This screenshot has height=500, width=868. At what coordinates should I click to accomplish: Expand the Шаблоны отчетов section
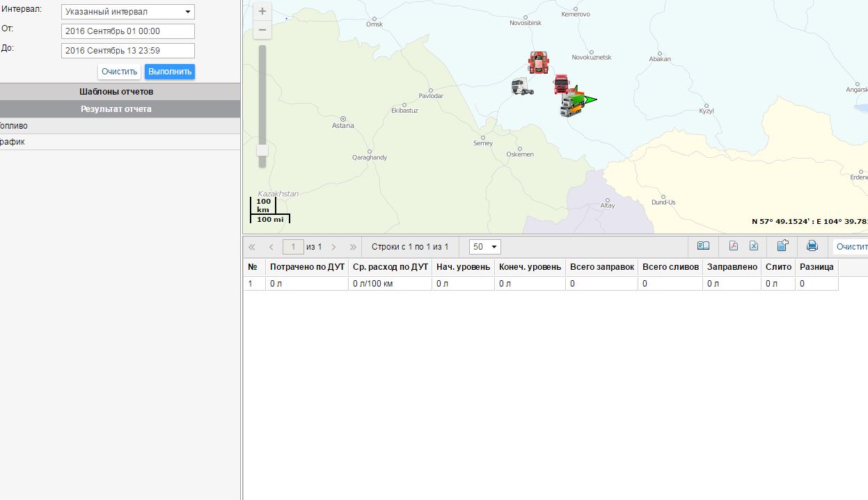[116, 92]
